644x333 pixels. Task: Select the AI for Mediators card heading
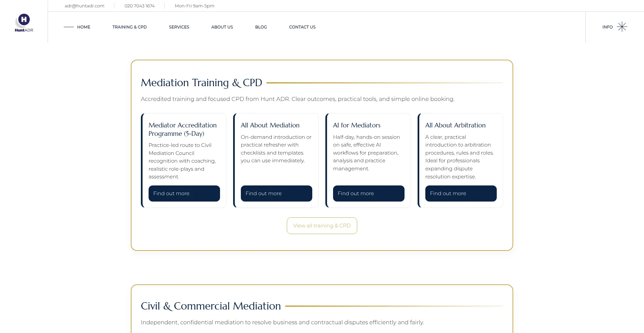(357, 125)
